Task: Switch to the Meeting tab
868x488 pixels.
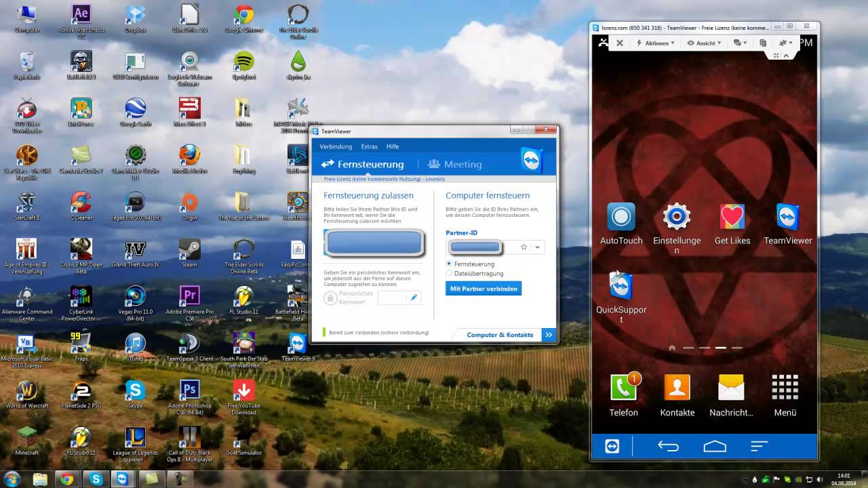Action: 454,164
